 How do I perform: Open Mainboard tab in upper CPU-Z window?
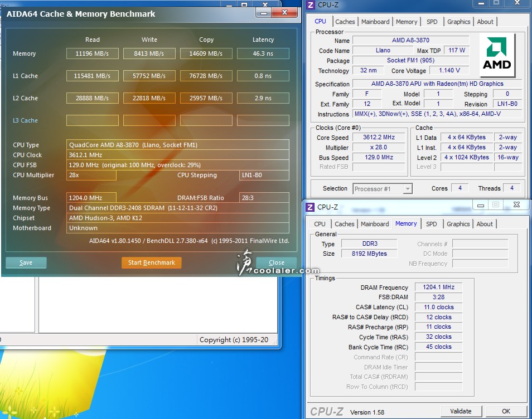click(375, 22)
